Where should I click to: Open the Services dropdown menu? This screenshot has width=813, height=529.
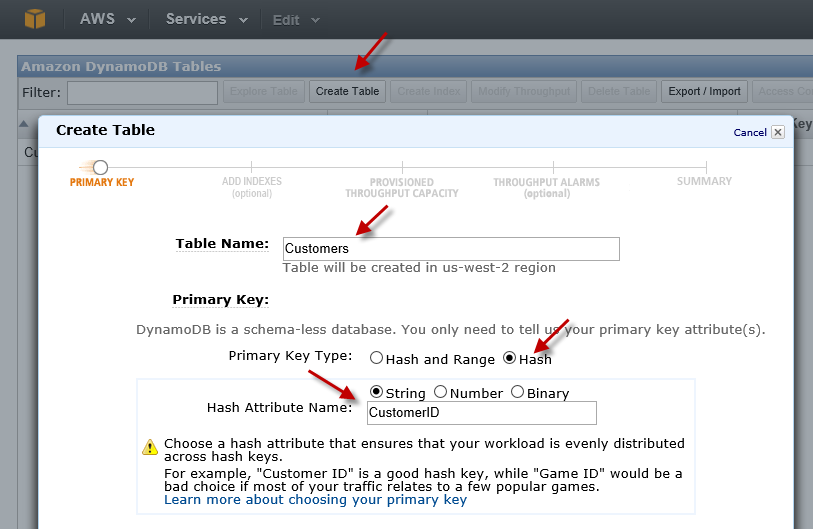(x=206, y=20)
